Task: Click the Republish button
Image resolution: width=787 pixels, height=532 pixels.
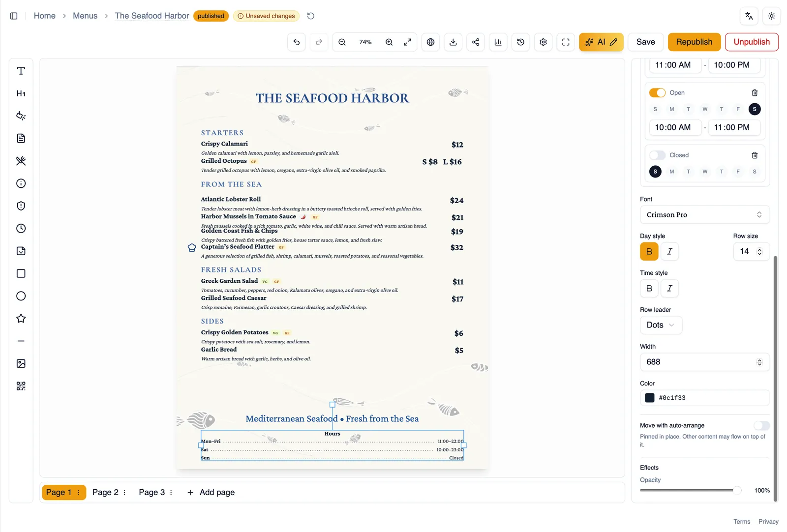Action: [x=694, y=42]
